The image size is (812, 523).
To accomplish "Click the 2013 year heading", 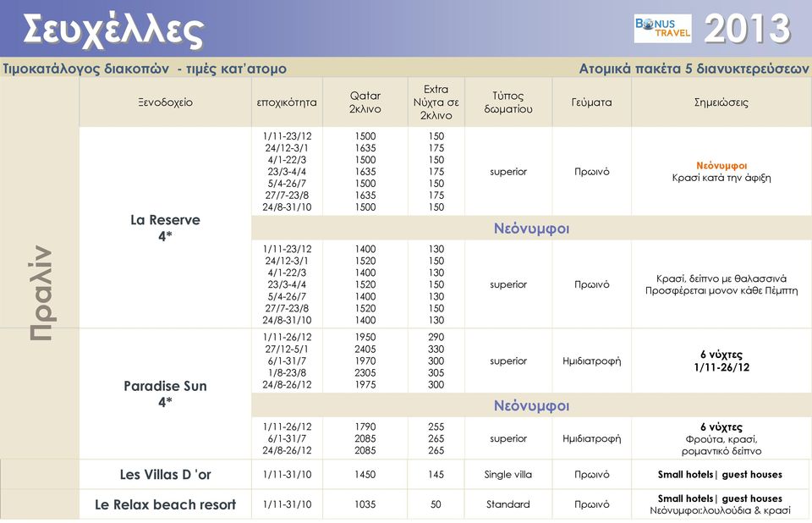I will click(747, 29).
